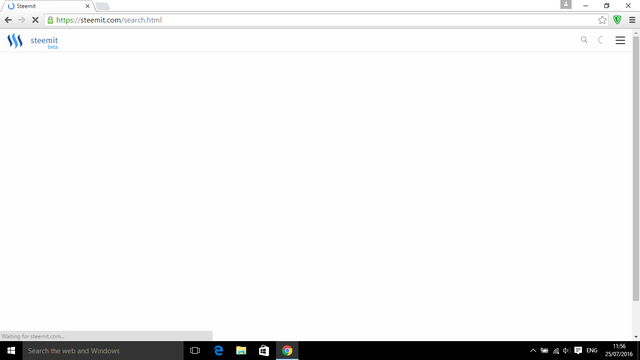Select the Steemit browser tab
Screen dimensions: 640x360
pos(47,6)
